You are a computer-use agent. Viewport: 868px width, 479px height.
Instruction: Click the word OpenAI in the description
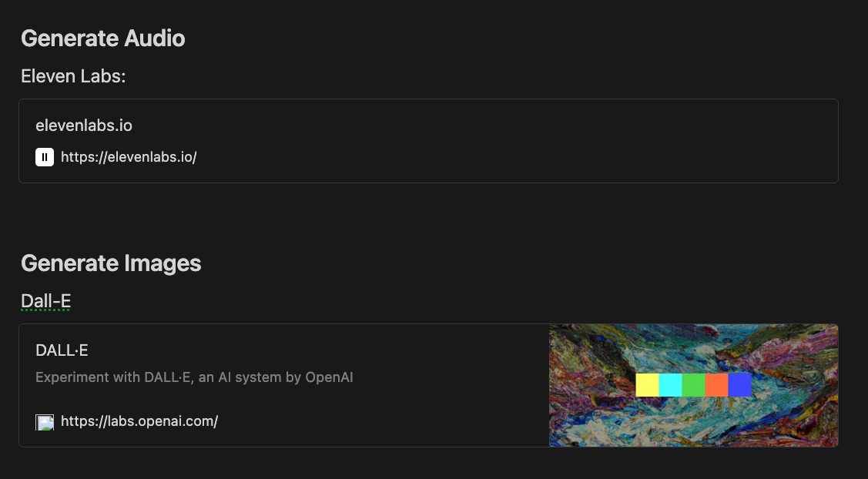click(x=329, y=377)
